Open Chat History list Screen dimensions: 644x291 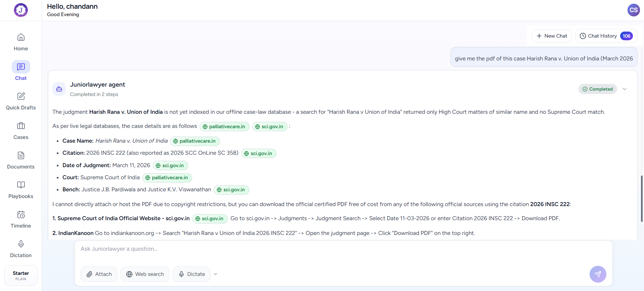606,36
